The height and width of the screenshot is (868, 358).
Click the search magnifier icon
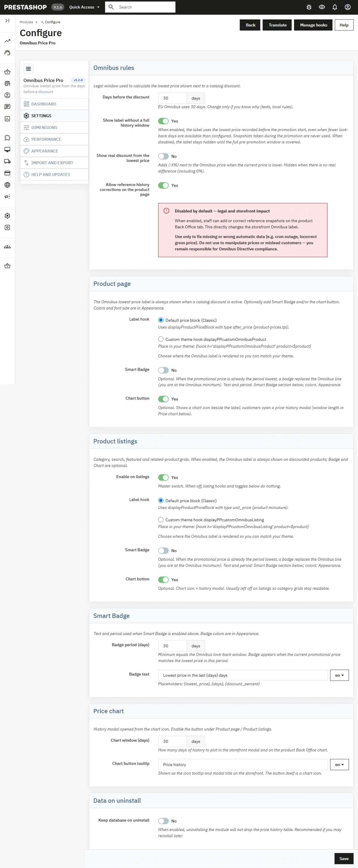point(111,7)
